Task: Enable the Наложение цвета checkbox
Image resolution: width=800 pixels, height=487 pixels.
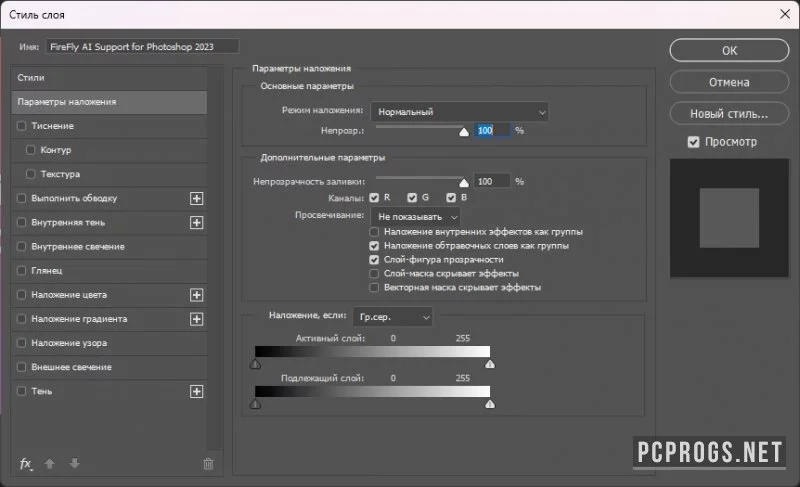Action: (x=21, y=295)
